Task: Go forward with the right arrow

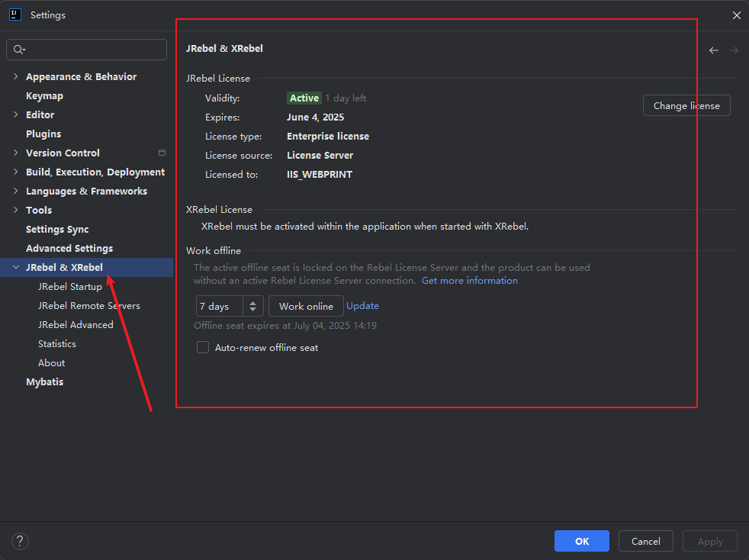Action: click(734, 50)
